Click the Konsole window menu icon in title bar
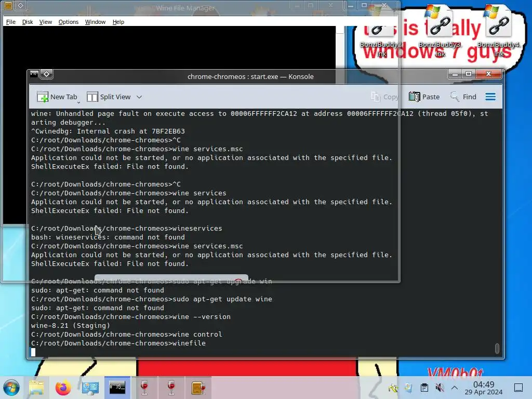The image size is (532, 399). point(34,74)
